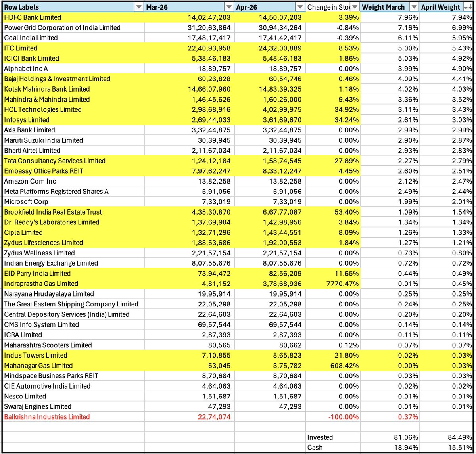Open the Mar-26 column filter dropdown
This screenshot has height=454, width=476.
pos(229,7)
